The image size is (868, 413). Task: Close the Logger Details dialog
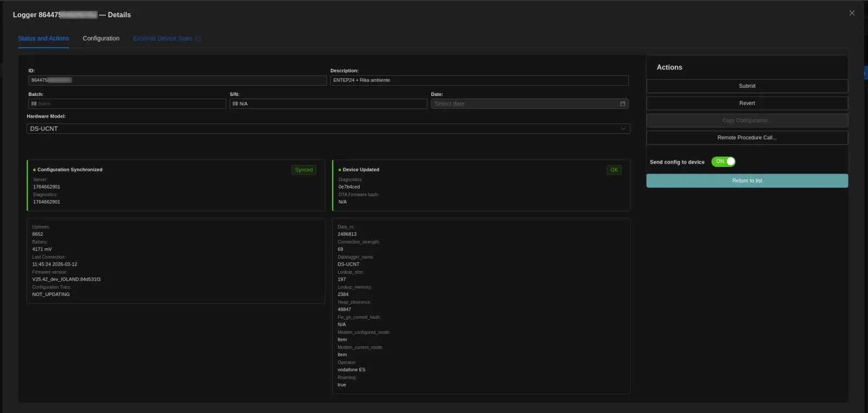(x=852, y=13)
